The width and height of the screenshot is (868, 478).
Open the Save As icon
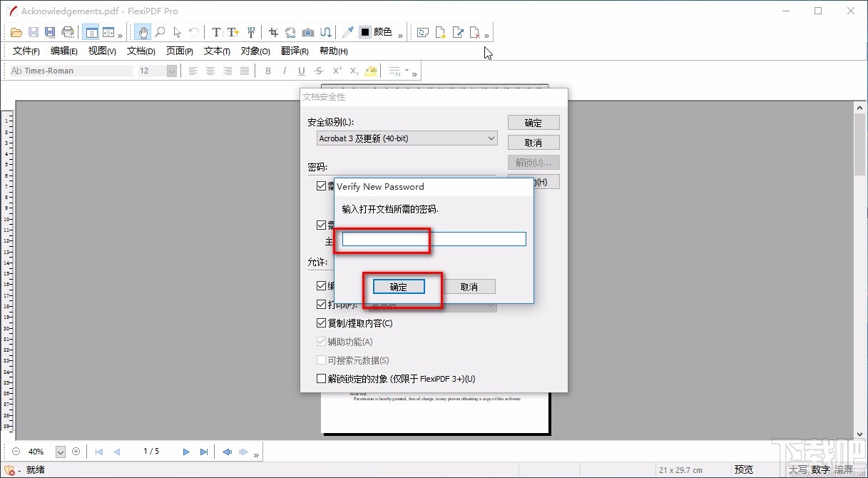49,31
